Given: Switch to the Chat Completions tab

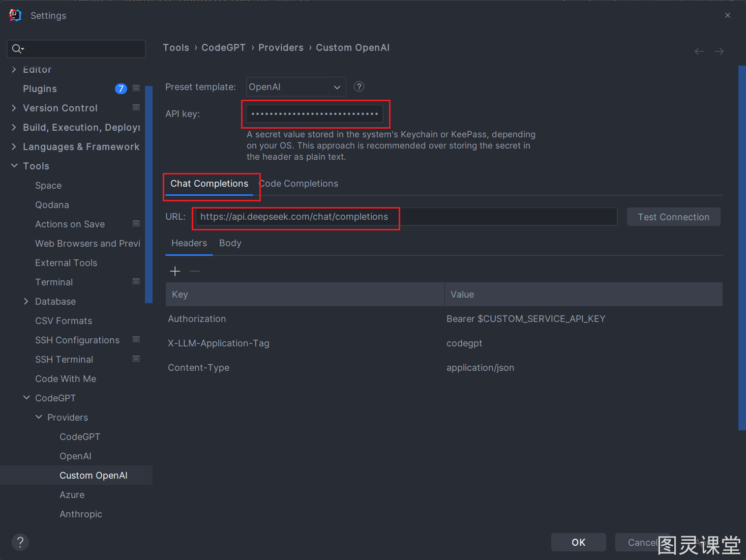Looking at the screenshot, I should (210, 184).
